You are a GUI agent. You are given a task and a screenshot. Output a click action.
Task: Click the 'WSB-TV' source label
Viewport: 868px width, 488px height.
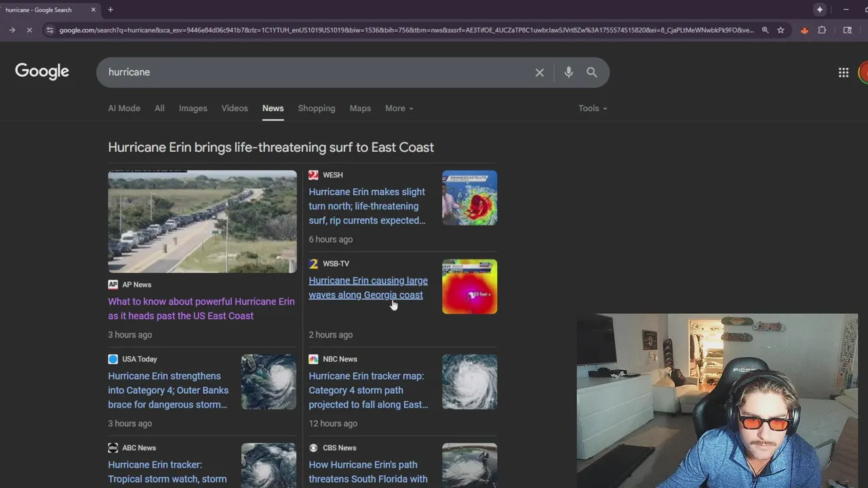(336, 264)
